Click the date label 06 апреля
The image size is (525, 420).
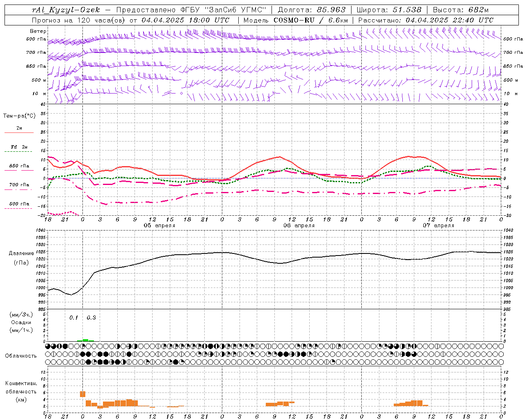click(299, 226)
